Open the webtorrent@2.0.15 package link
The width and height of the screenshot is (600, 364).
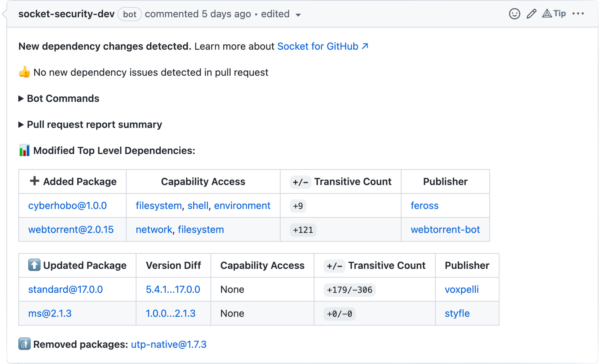(71, 229)
